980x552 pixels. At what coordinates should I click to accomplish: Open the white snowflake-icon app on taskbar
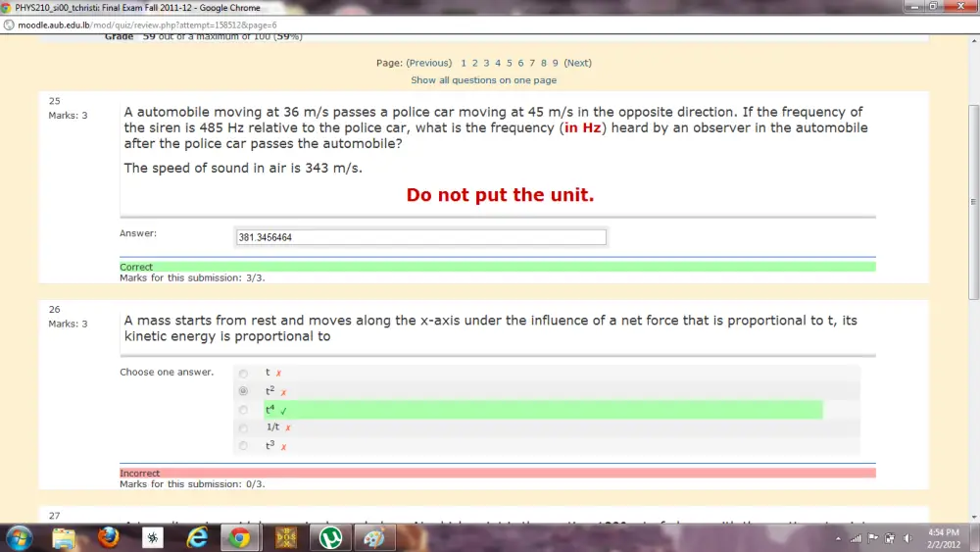click(x=153, y=537)
